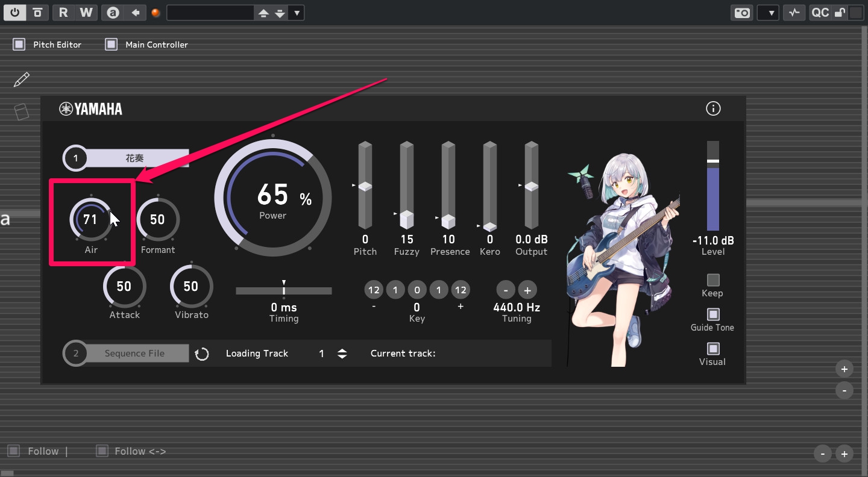Screen dimensions: 868x477
Task: Enable Write automation with the W button
Action: pos(86,12)
